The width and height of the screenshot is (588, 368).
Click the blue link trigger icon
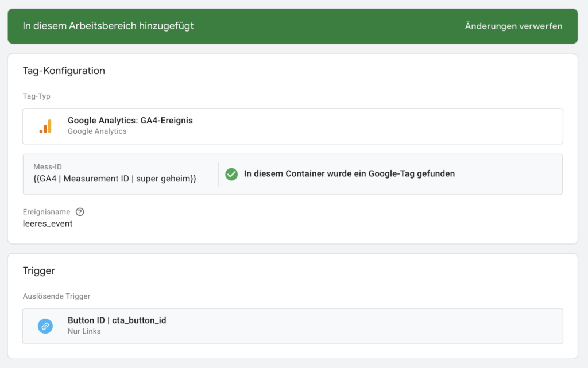pos(45,326)
